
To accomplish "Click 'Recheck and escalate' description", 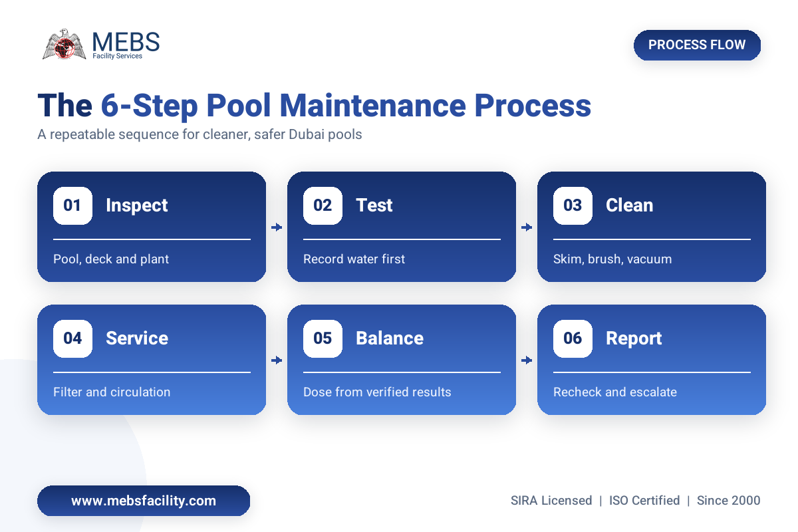I will pos(615,392).
